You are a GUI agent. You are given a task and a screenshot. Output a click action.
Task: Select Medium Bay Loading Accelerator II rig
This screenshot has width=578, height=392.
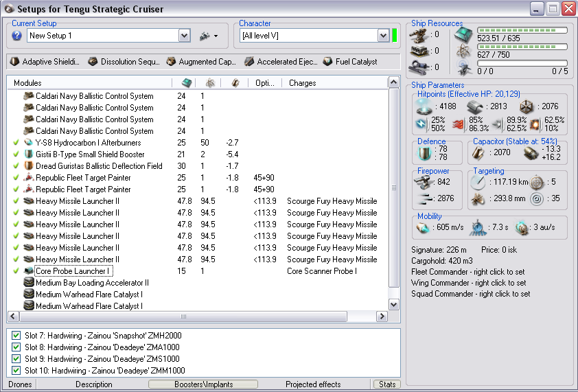pyautogui.click(x=92, y=283)
